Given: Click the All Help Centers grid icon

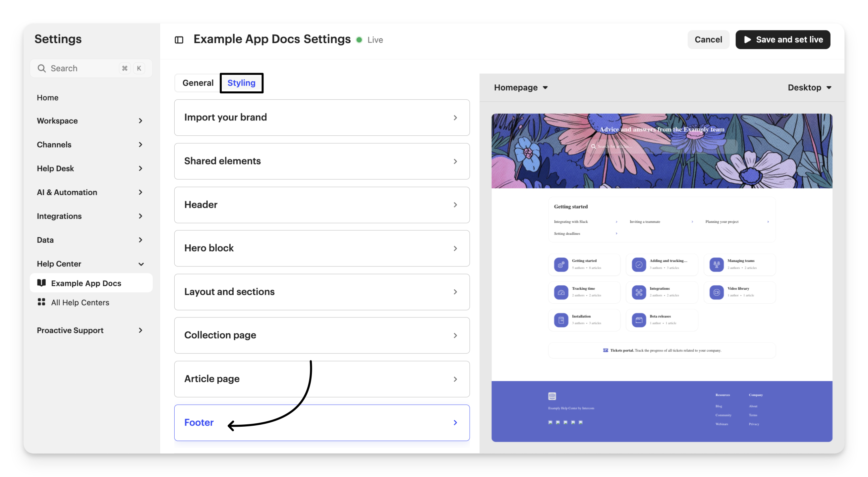Looking at the screenshot, I should pos(41,302).
